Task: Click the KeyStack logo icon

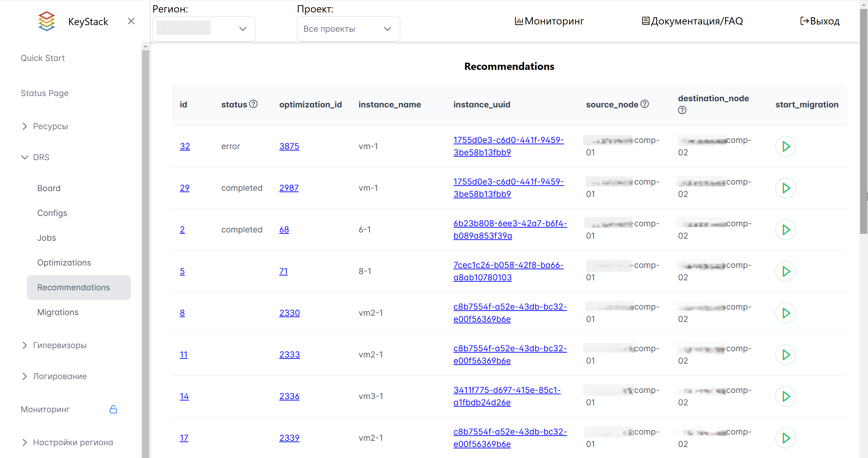Action: click(x=46, y=21)
